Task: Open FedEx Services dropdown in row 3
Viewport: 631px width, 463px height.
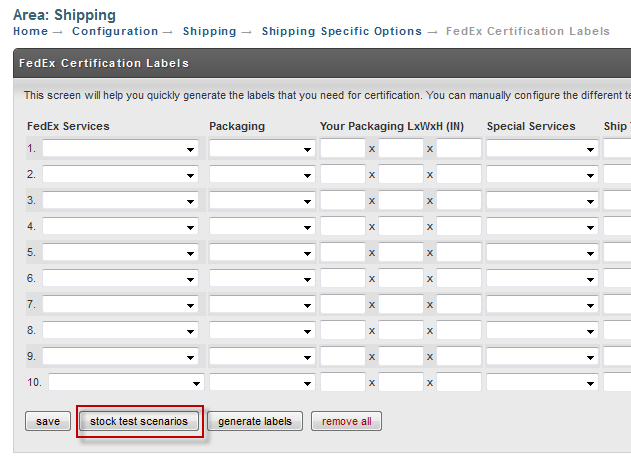Action: tap(120, 201)
